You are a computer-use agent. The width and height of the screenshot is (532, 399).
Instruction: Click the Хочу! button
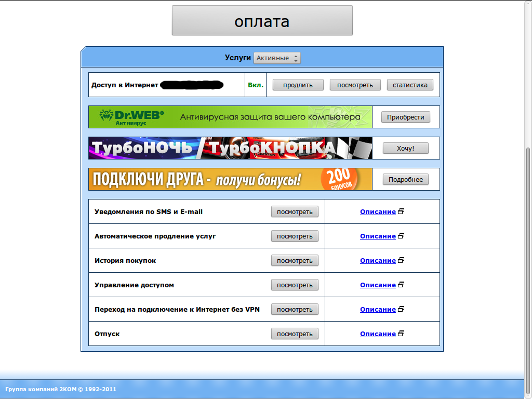tap(405, 148)
